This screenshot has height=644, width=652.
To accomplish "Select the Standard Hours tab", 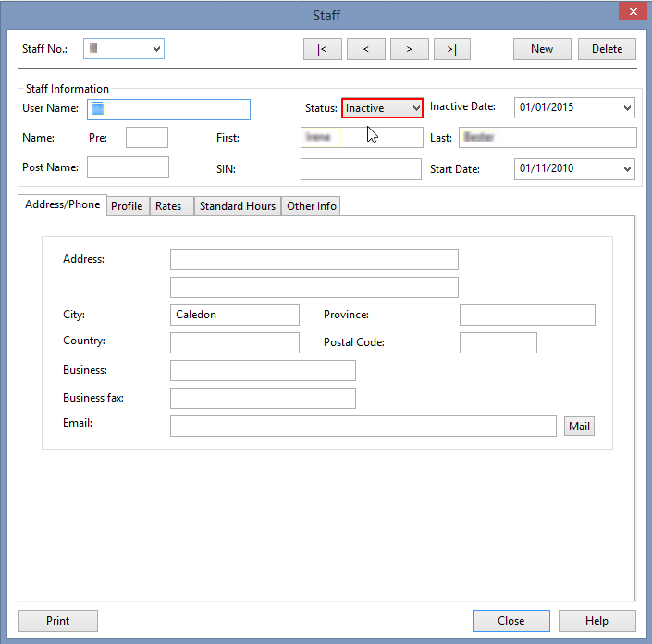I will pyautogui.click(x=238, y=206).
